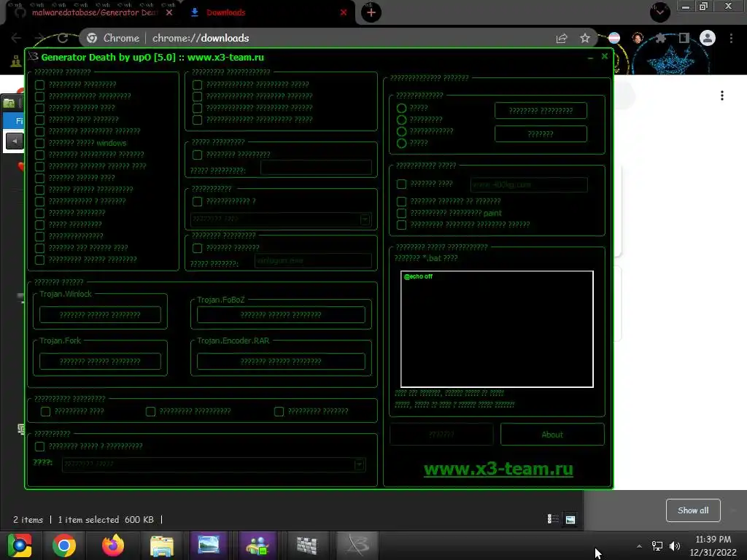
Task: Close the malwaredatabase tab
Action: tap(169, 13)
